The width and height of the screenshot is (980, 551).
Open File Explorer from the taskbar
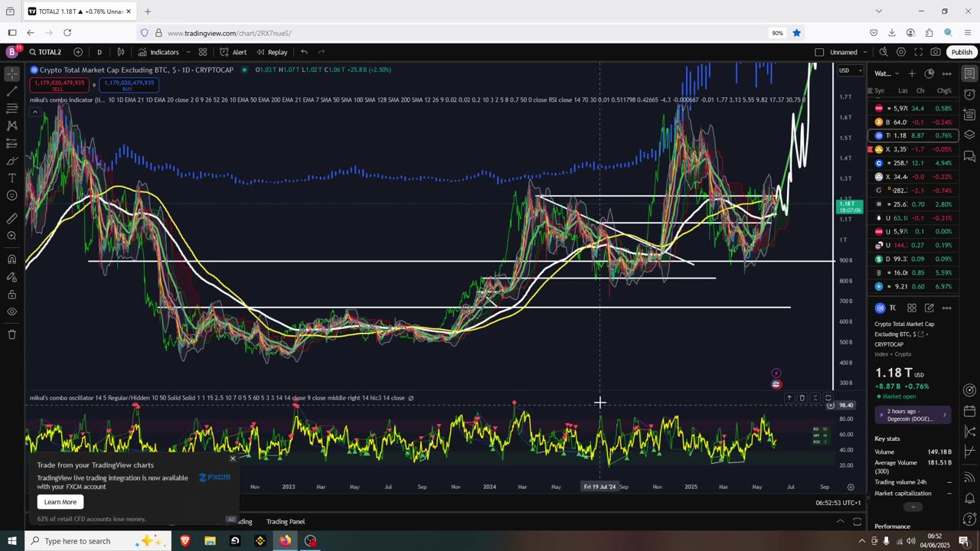pos(210,541)
